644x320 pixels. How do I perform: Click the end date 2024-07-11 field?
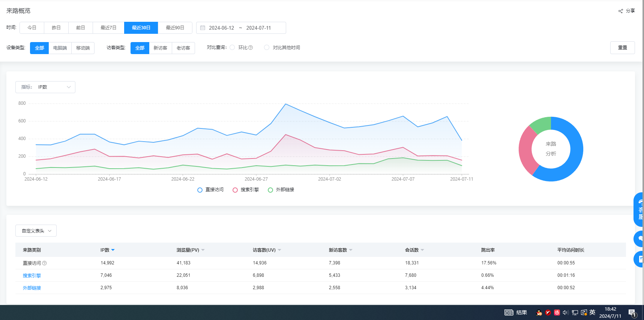pos(258,28)
